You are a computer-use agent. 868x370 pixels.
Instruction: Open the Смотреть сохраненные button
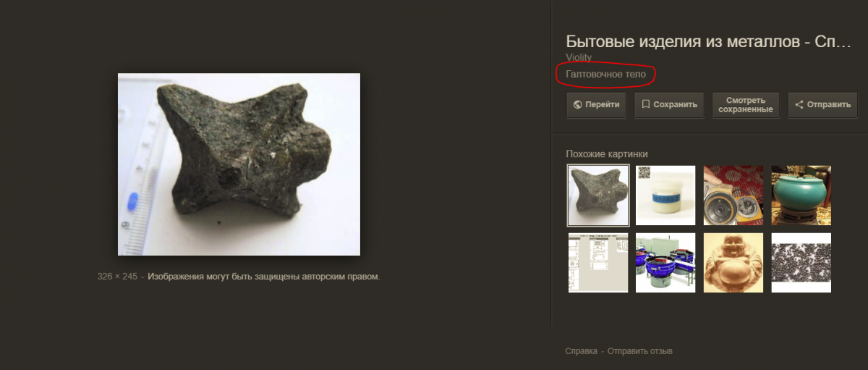pyautogui.click(x=744, y=104)
